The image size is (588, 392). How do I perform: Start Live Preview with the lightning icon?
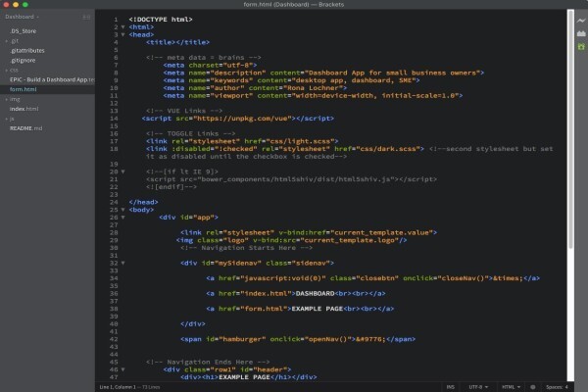[581, 21]
